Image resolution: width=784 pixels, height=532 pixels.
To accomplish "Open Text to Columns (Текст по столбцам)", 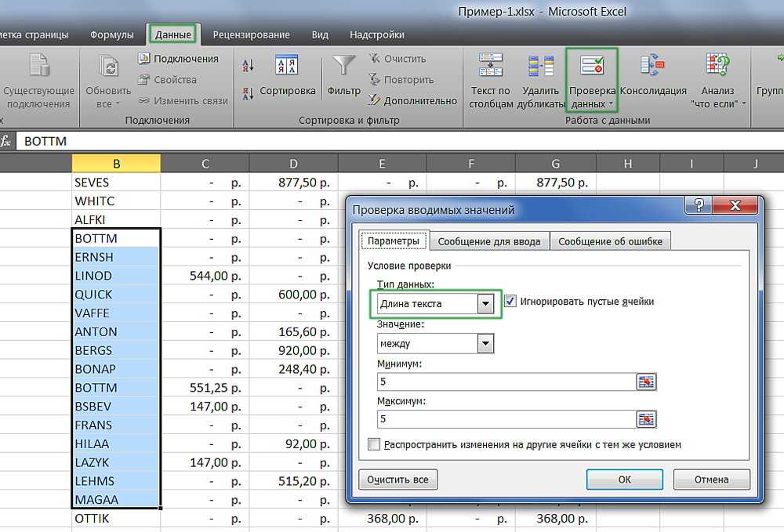I will click(490, 67).
